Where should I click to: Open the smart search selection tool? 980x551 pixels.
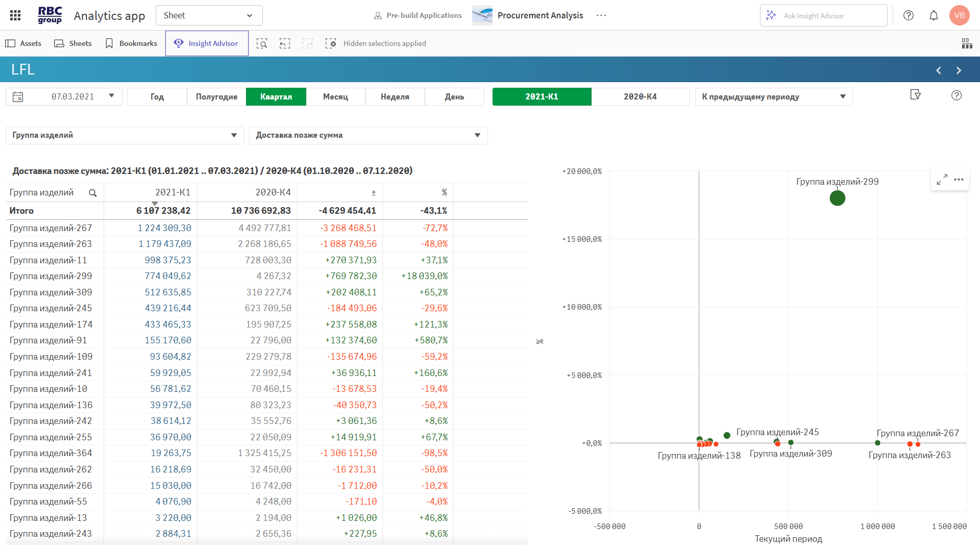262,43
